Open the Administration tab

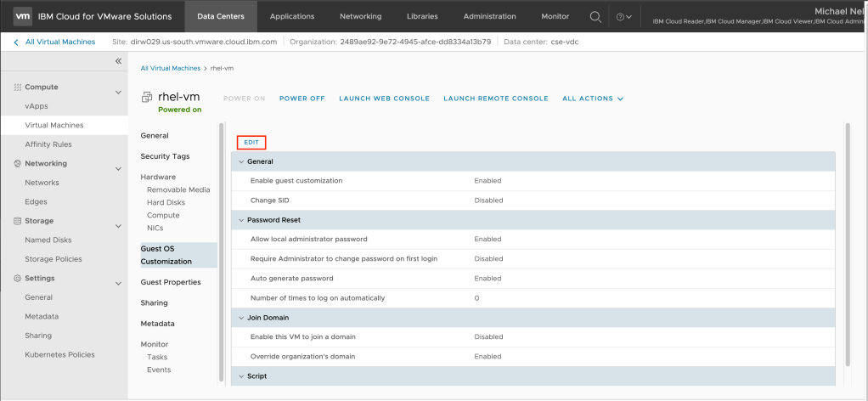tap(489, 16)
